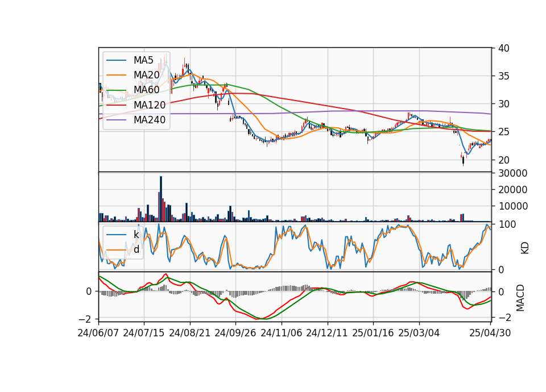Click the price axis value 35

click(504, 76)
